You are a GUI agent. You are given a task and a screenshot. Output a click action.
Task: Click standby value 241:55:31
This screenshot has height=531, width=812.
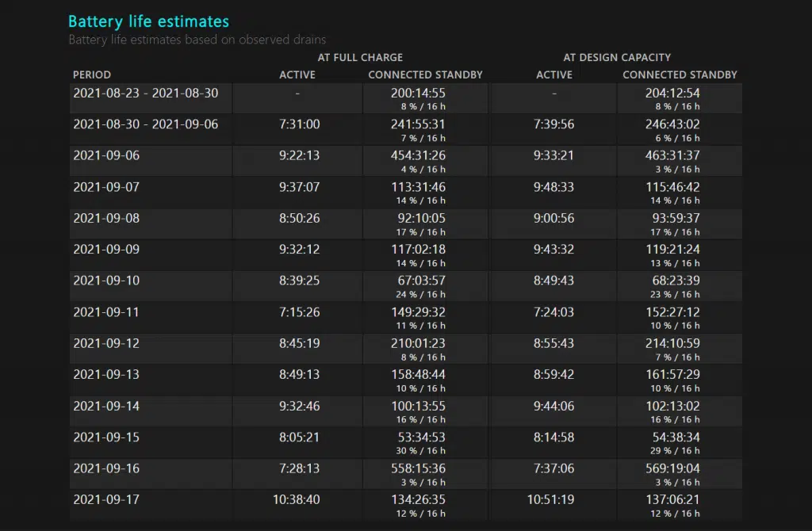(418, 124)
